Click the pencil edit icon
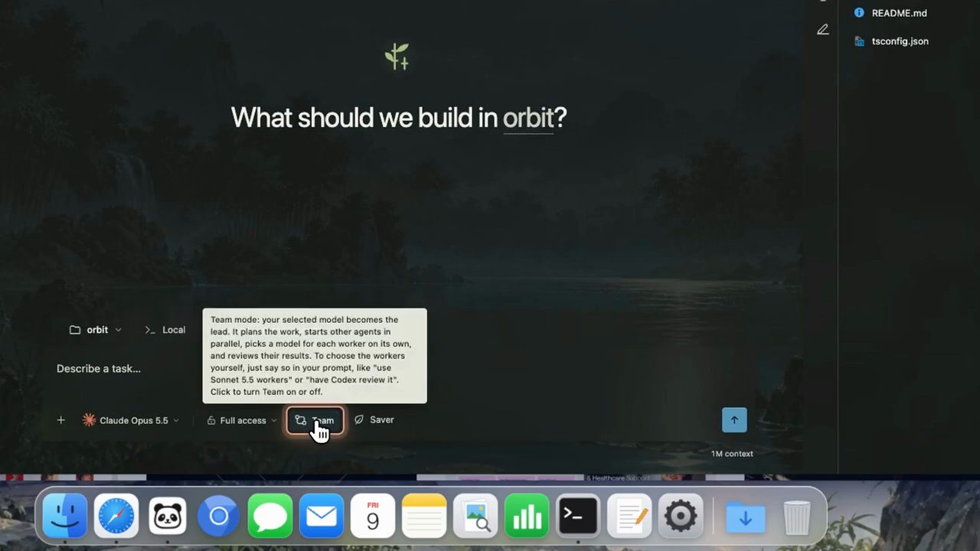Screen dimensions: 980x551 tap(822, 30)
